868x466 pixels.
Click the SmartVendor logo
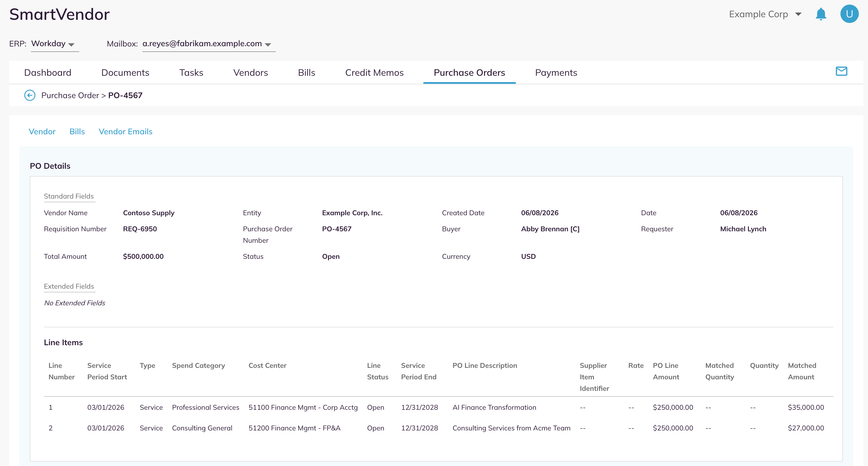59,14
